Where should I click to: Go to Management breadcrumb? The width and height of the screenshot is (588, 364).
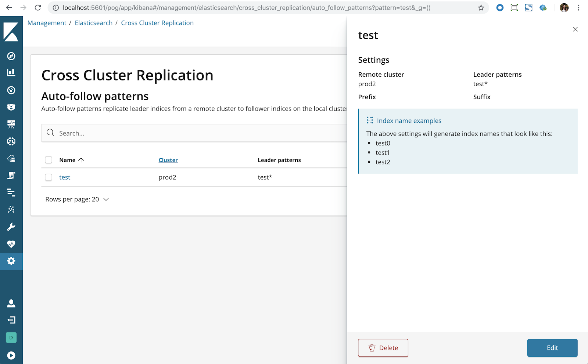point(47,23)
